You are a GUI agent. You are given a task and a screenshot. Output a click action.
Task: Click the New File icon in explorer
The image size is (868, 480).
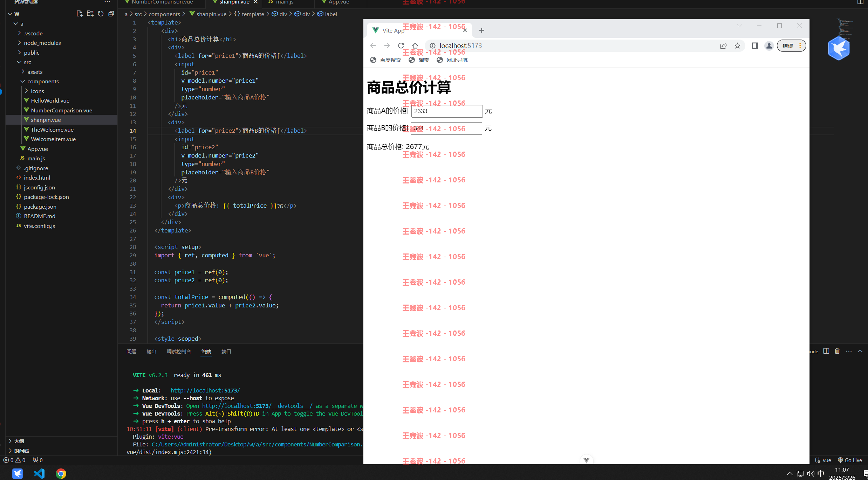(80, 14)
